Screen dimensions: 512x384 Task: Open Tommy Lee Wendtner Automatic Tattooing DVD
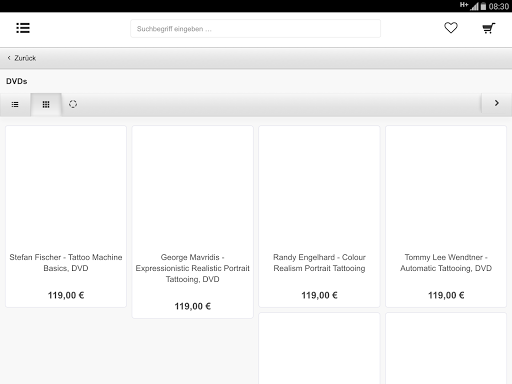tap(446, 263)
